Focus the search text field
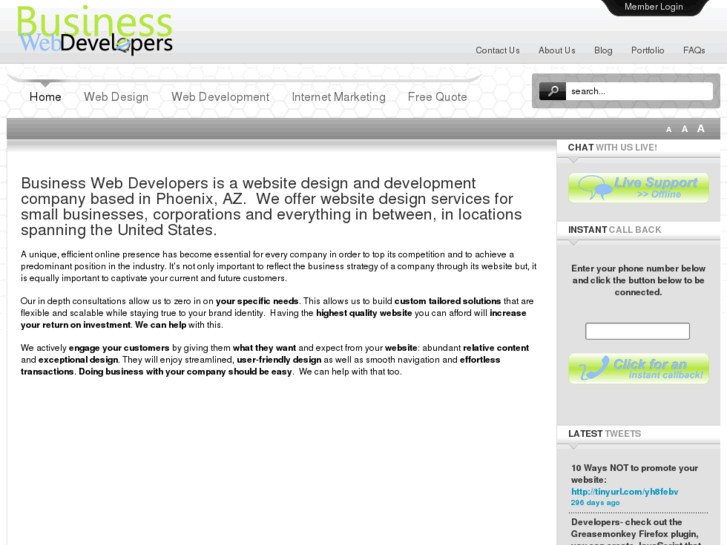727x545 pixels. pyautogui.click(x=639, y=91)
